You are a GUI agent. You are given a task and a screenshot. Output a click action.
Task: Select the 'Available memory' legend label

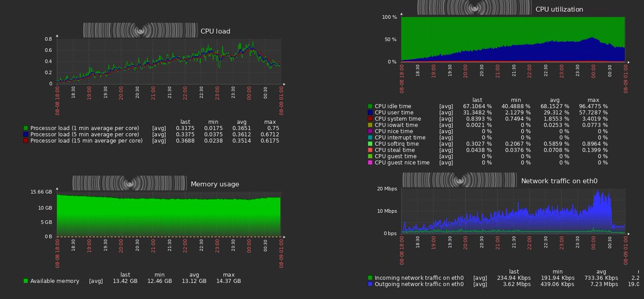click(x=55, y=281)
